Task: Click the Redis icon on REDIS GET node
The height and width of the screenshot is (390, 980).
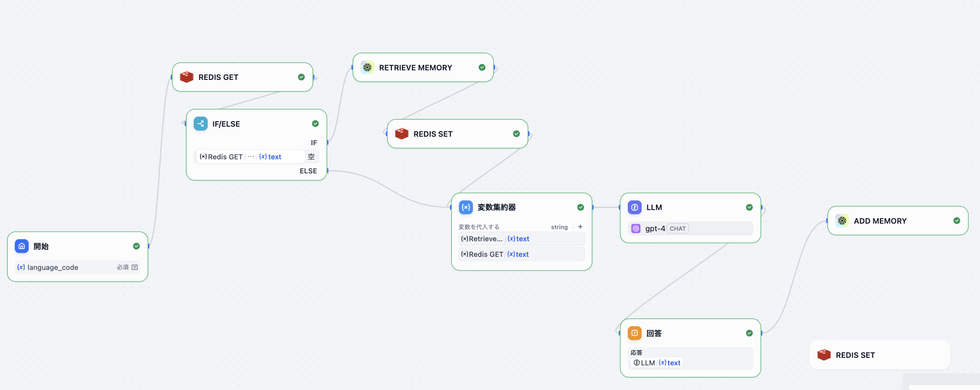Action: click(x=187, y=77)
